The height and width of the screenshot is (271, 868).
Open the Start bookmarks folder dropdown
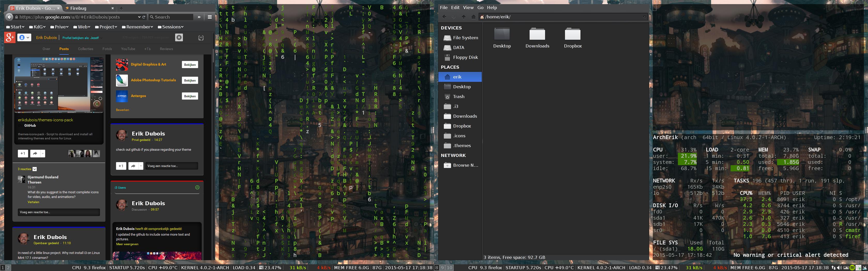pyautogui.click(x=15, y=27)
